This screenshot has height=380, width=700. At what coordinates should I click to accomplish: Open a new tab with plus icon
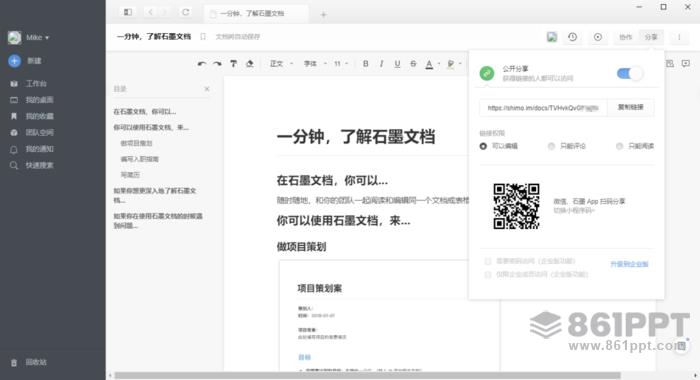323,15
